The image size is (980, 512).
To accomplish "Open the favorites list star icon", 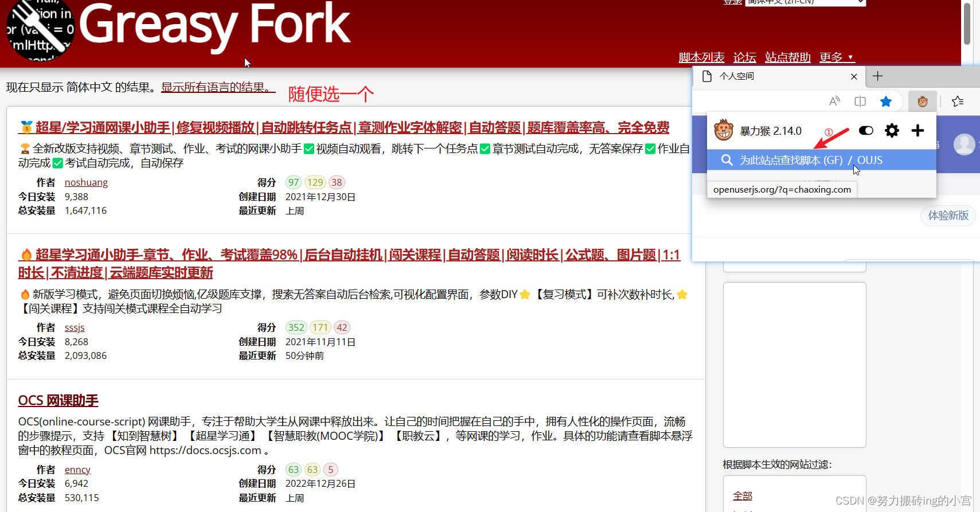I will click(x=958, y=101).
